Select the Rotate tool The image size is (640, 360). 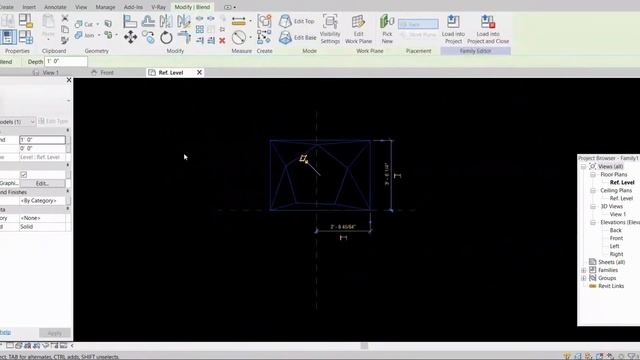click(166, 38)
